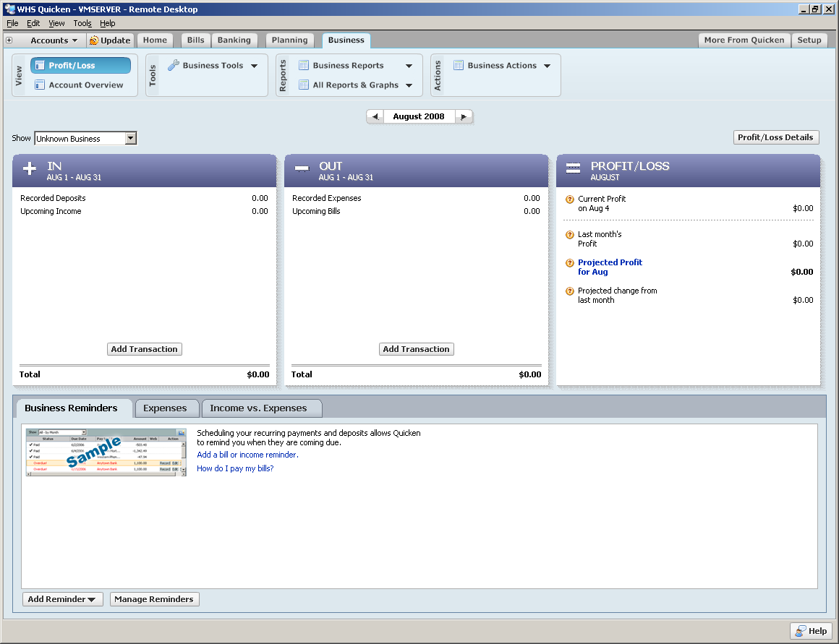Screen dimensions: 839x644
Task: Click the Recorded Expenses row text
Action: click(327, 199)
